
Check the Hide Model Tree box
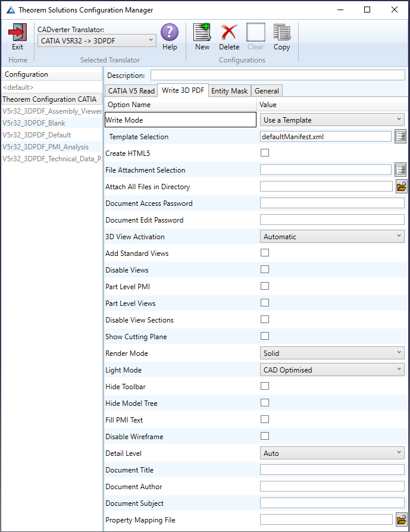pyautogui.click(x=265, y=403)
